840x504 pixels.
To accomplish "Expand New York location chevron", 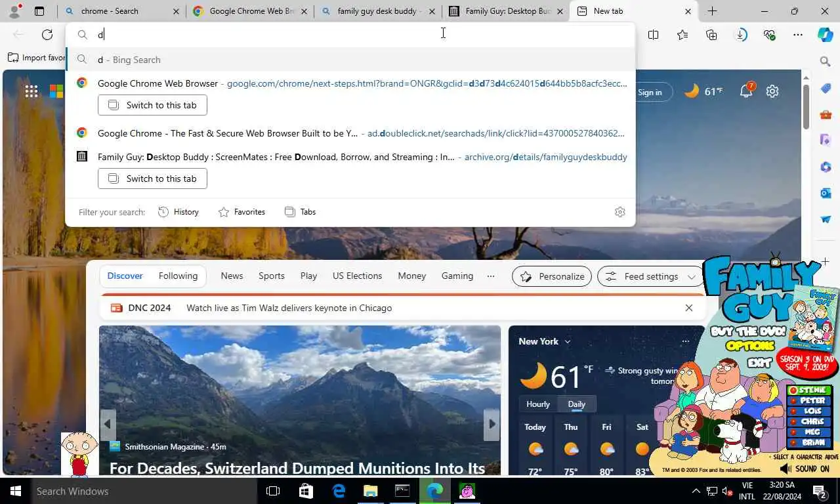I will [568, 341].
